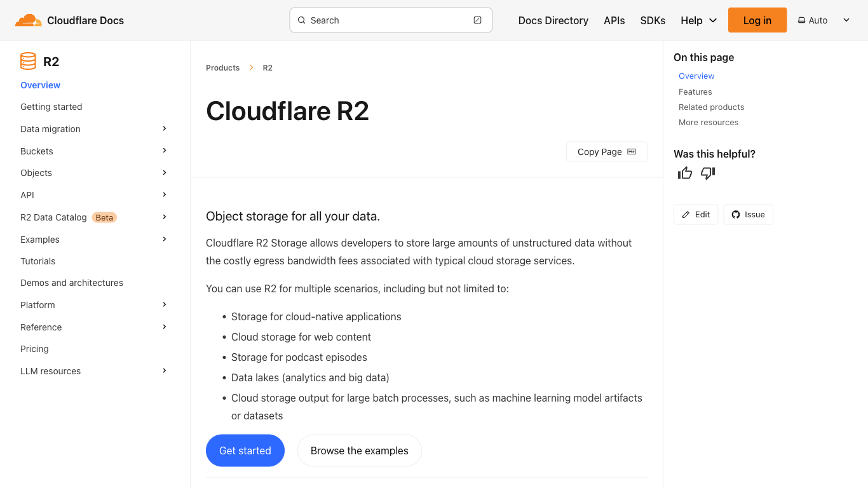
Task: Expand the Examples sidebar section
Action: 165,239
